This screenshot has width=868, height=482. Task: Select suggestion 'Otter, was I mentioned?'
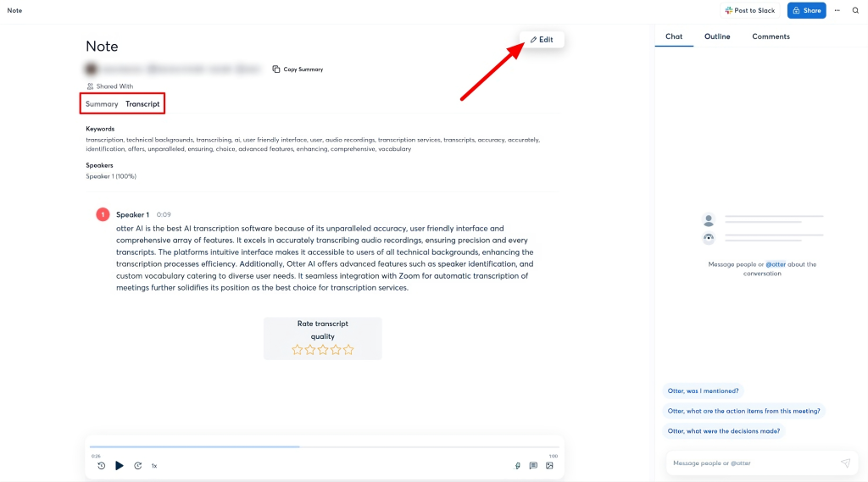point(703,391)
